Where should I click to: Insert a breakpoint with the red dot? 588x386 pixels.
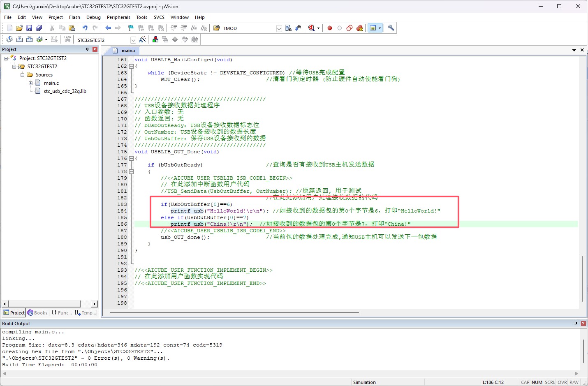(x=330, y=28)
